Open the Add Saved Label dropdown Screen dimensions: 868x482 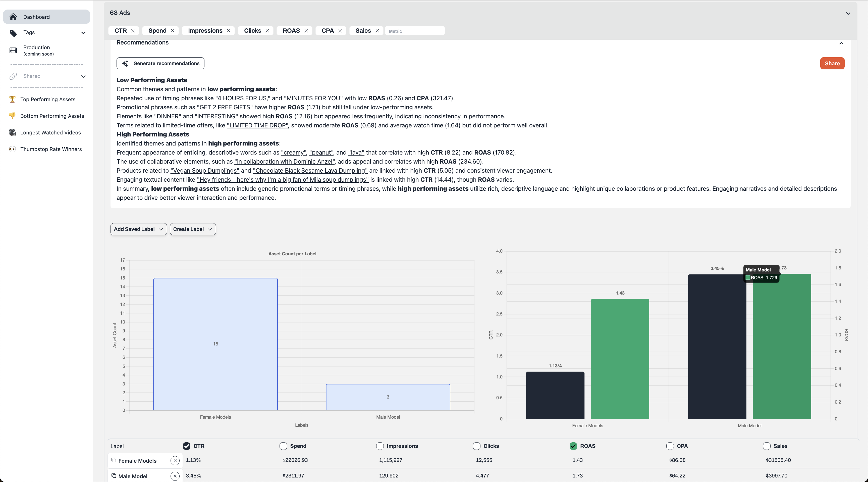138,229
